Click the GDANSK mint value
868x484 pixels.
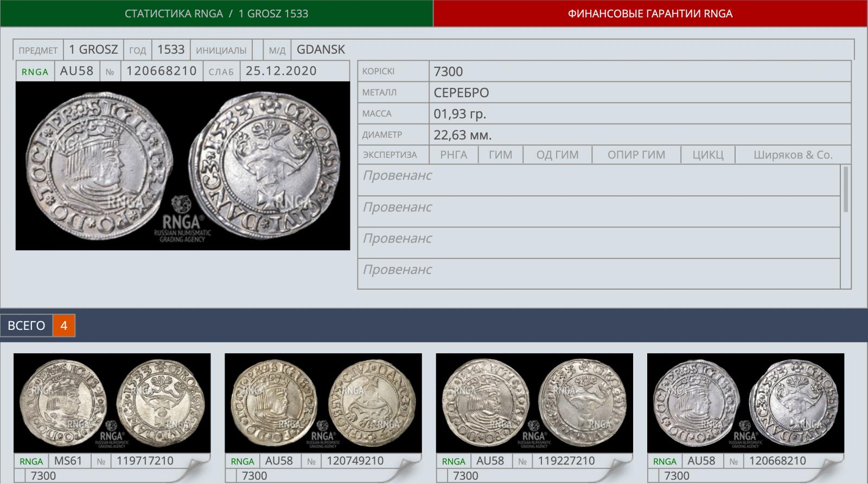pos(321,49)
